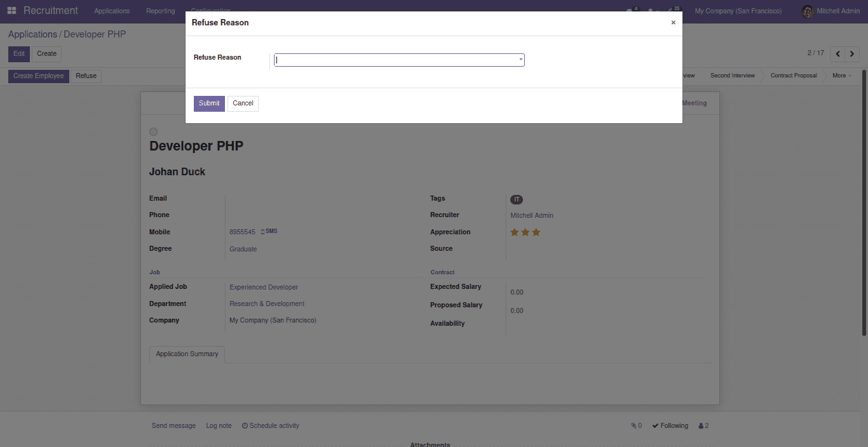Go to the previous applicant record

click(x=838, y=54)
